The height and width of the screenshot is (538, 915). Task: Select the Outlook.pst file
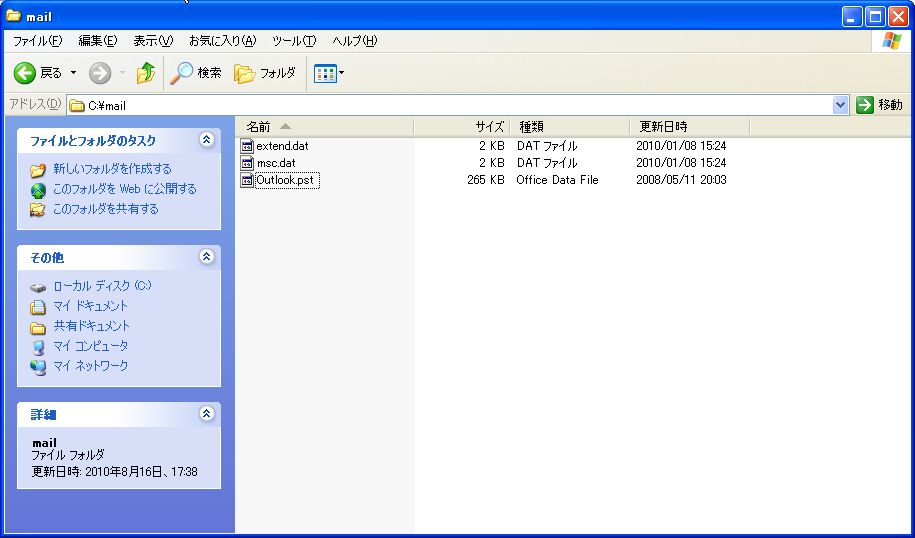(285, 180)
